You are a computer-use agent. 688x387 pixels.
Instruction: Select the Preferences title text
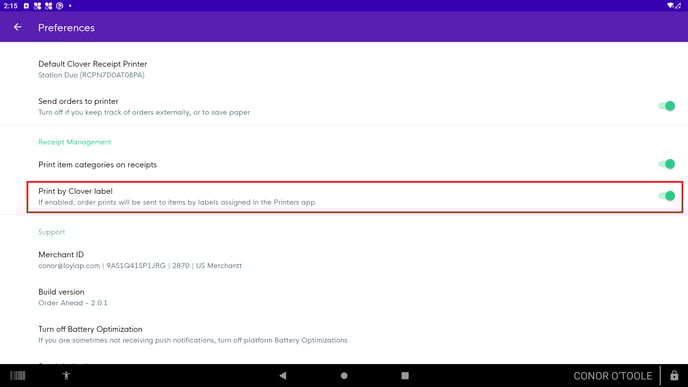[x=66, y=28]
